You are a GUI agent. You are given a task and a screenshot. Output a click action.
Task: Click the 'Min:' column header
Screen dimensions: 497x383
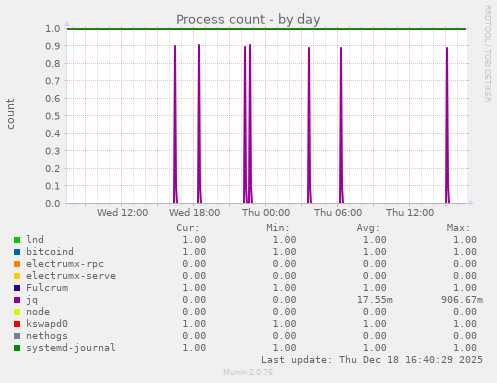coord(278,228)
